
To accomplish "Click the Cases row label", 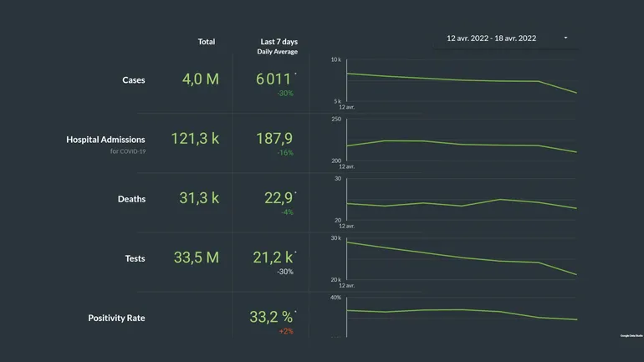I will pos(134,80).
